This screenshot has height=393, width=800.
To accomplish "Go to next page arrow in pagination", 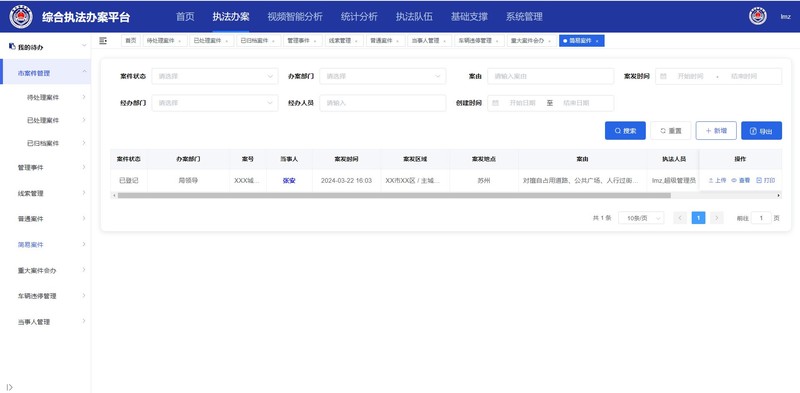I will click(x=717, y=218).
